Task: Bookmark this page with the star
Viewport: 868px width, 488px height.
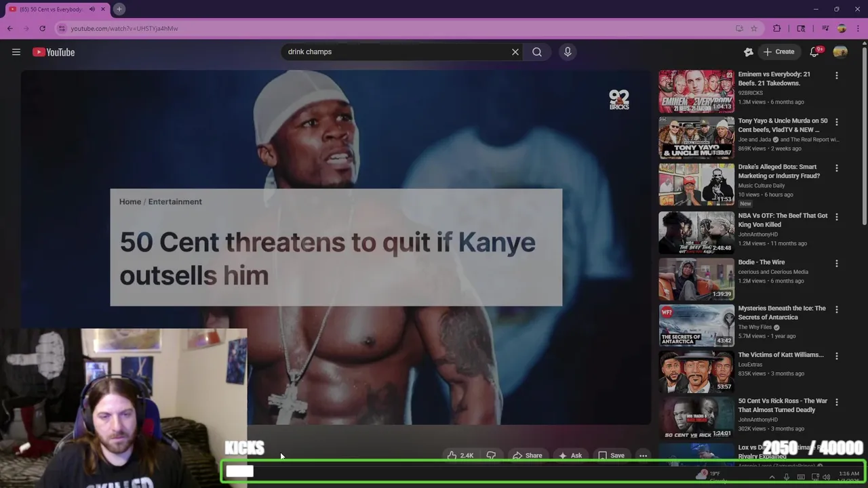Action: tap(754, 28)
